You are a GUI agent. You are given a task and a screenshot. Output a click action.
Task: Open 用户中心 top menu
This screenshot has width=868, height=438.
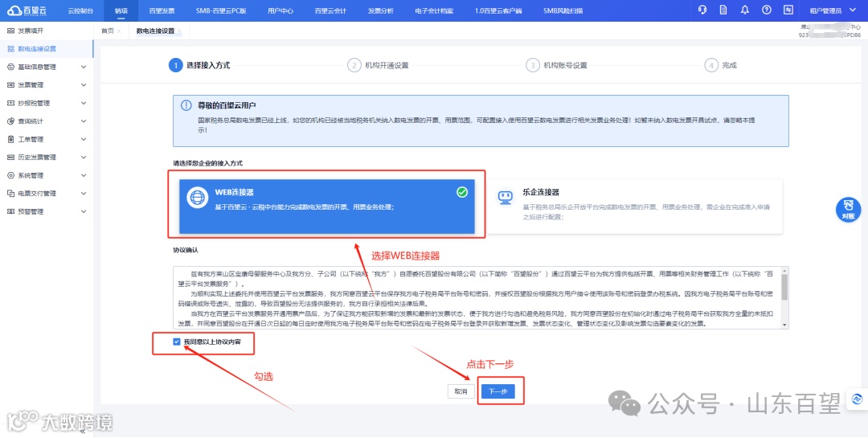280,10
